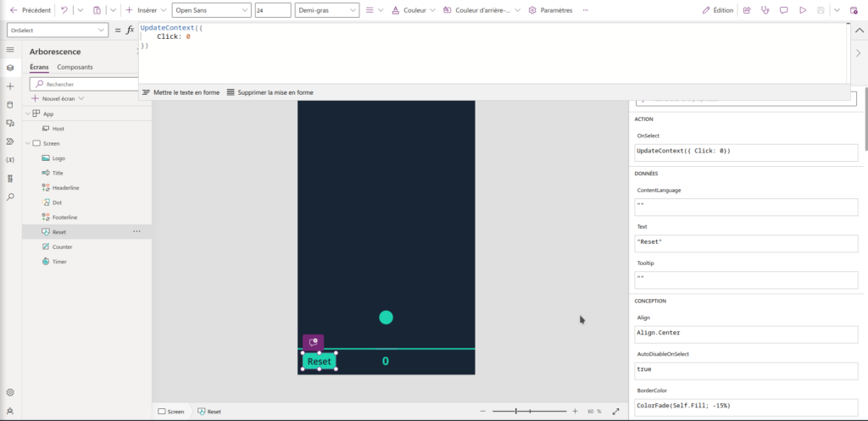Select Host in the tree view
The width and height of the screenshot is (868, 421).
58,129
